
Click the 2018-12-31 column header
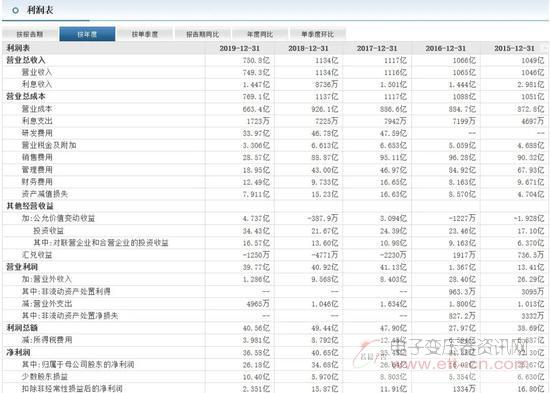click(x=308, y=48)
